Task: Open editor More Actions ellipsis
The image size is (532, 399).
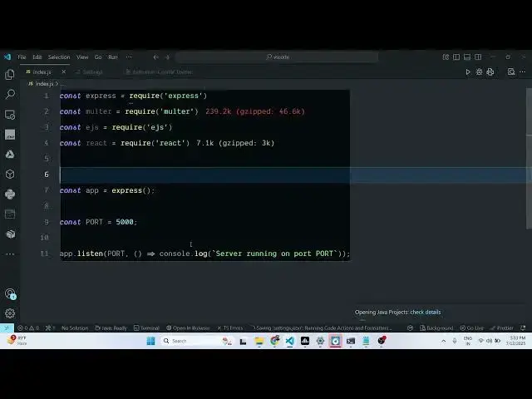Action: coord(523,72)
